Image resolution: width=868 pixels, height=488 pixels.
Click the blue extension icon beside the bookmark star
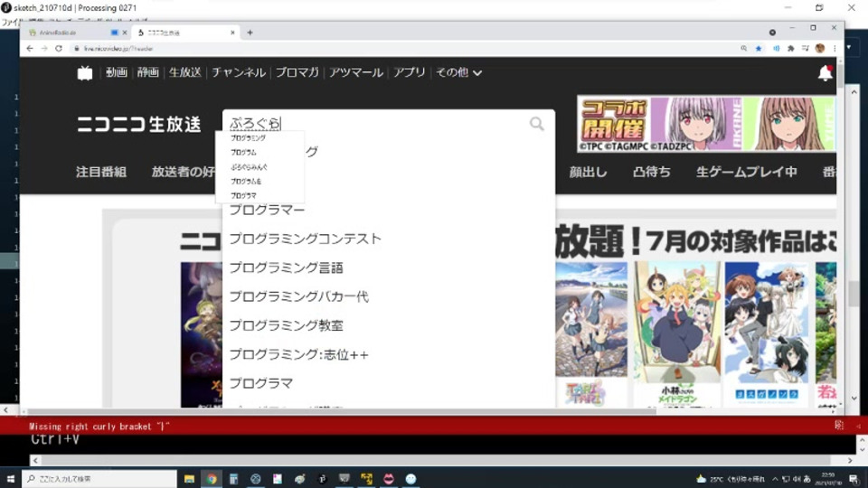click(x=776, y=49)
